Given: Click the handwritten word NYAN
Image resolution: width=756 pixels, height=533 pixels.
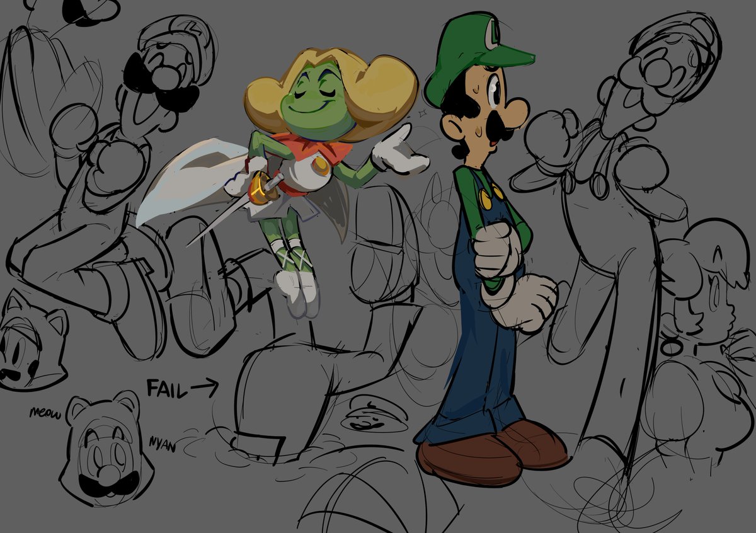Looking at the screenshot, I should coord(163,444).
